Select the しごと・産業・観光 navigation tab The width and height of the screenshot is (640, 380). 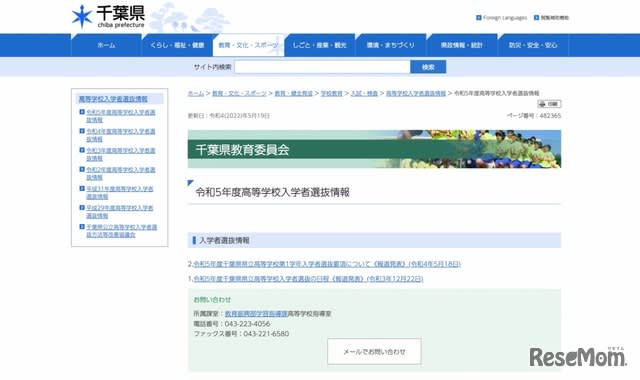click(320, 45)
